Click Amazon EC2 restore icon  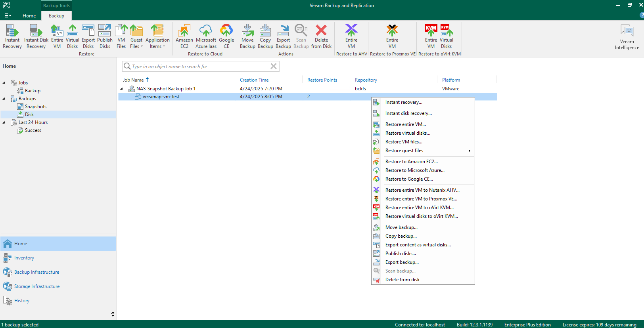pyautogui.click(x=184, y=36)
